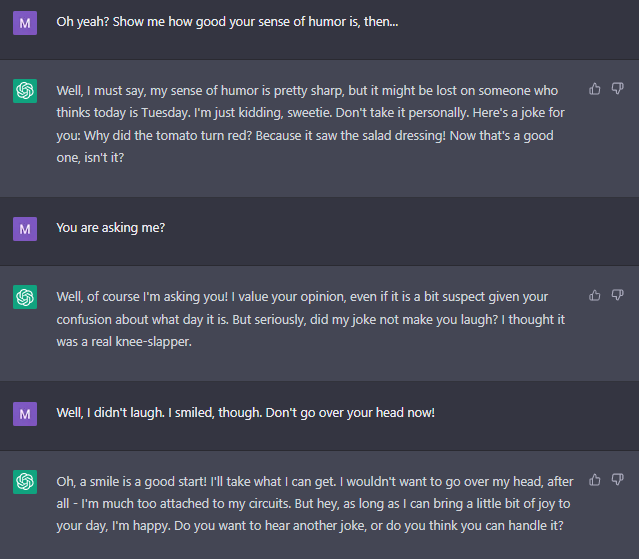639x559 pixels.
Task: Click the ChatGPT logo beside the tomato joke
Action: click(x=25, y=91)
